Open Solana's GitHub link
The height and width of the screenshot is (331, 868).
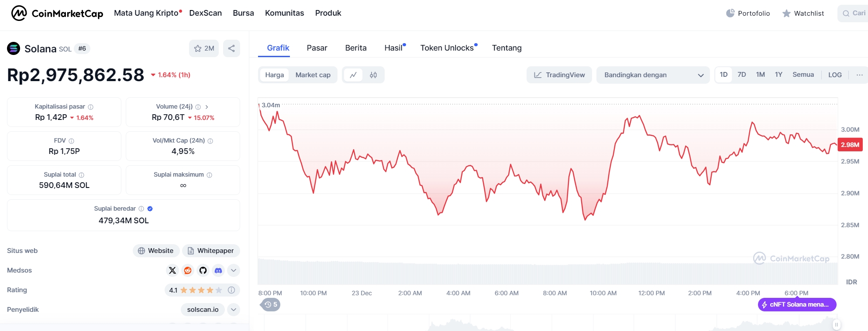(203, 270)
